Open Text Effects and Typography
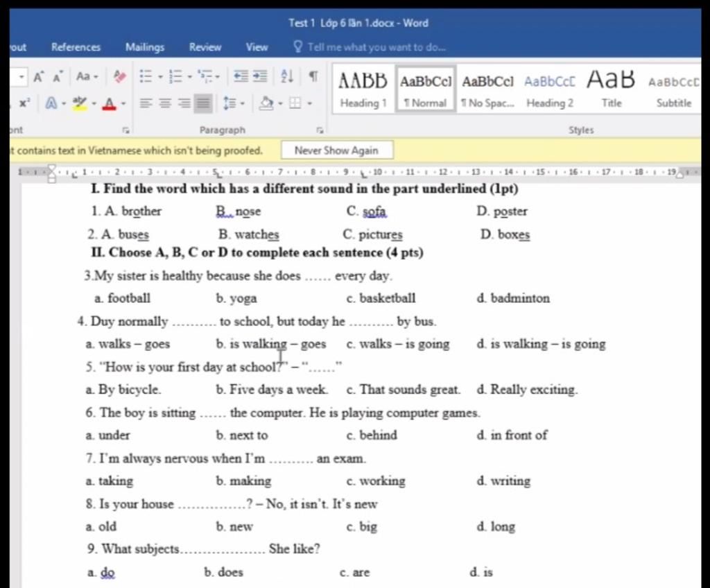This screenshot has width=710, height=588. 51,103
